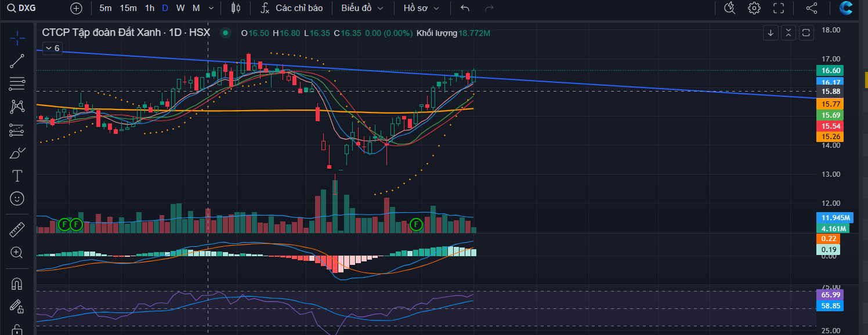This screenshot has width=868, height=335.
Task: Select the M monthly timeframe
Action: pyautogui.click(x=196, y=8)
